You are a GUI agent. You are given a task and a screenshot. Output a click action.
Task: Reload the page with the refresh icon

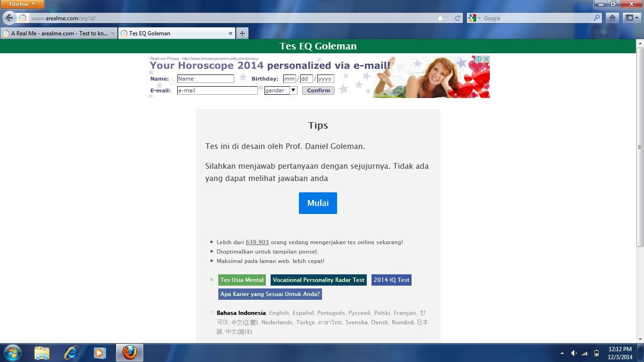(x=457, y=18)
